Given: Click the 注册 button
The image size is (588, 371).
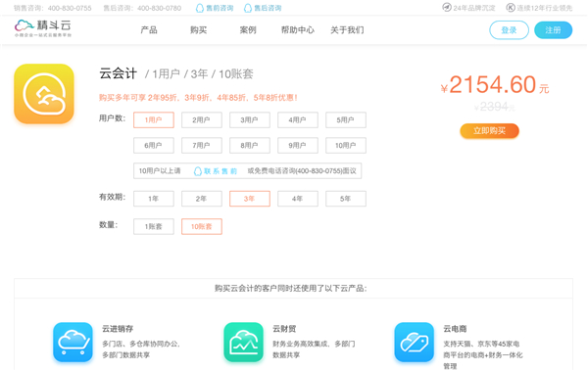Looking at the screenshot, I should 553,30.
